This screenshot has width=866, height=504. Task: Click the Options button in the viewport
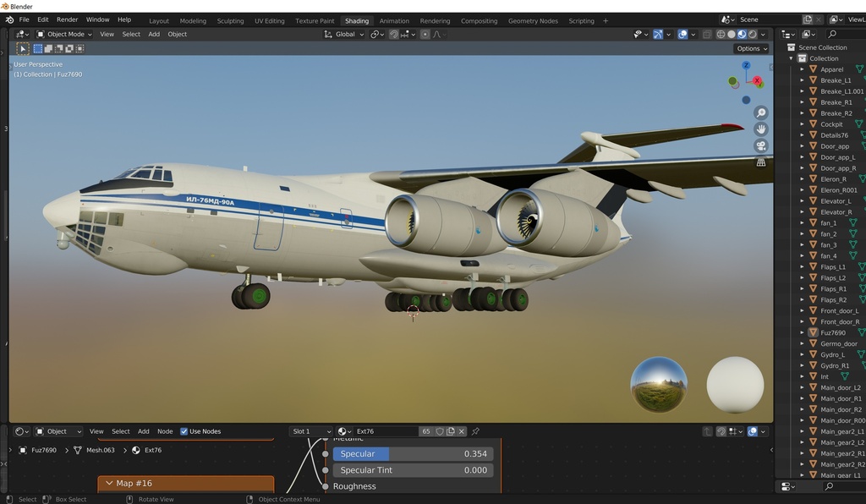pos(749,48)
